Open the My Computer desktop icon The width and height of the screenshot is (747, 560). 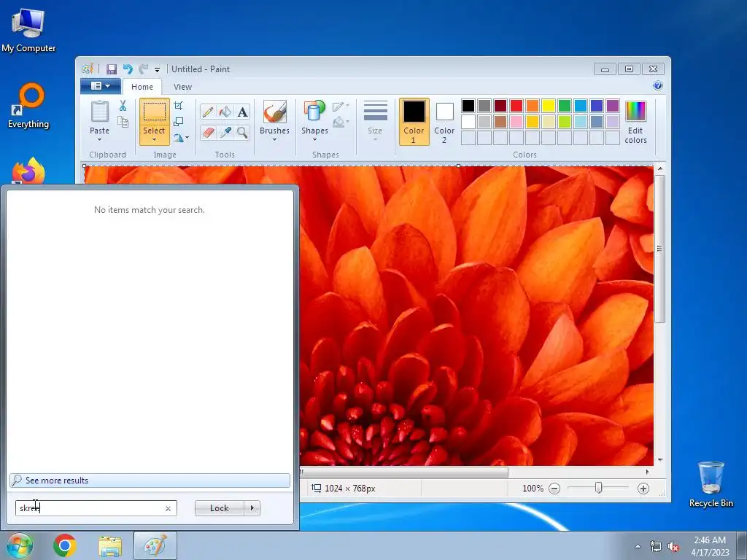click(28, 29)
